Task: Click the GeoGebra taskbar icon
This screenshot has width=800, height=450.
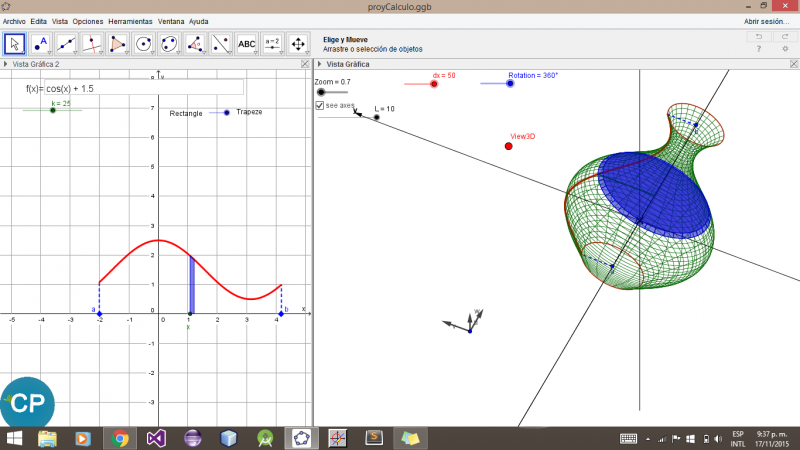Action: coord(302,438)
